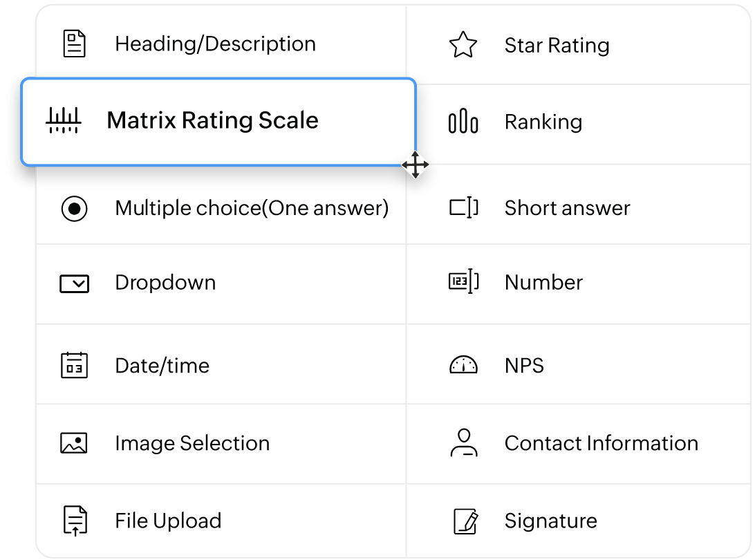Click the File Upload icon

pyautogui.click(x=75, y=521)
